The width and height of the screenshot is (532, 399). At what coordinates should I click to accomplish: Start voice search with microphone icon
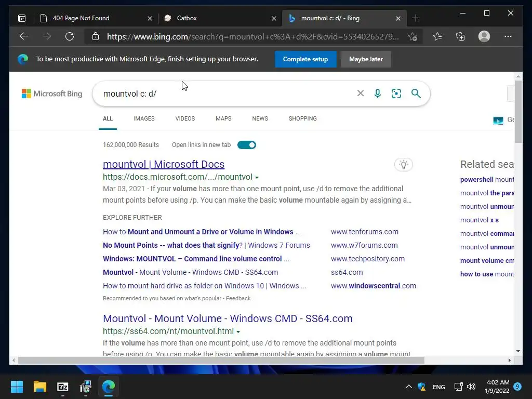tap(378, 94)
